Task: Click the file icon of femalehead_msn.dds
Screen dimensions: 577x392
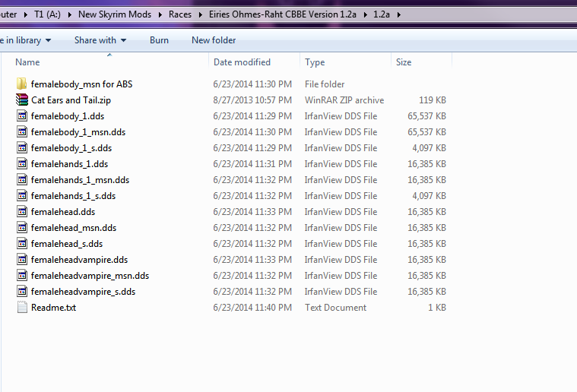Action: (x=22, y=228)
